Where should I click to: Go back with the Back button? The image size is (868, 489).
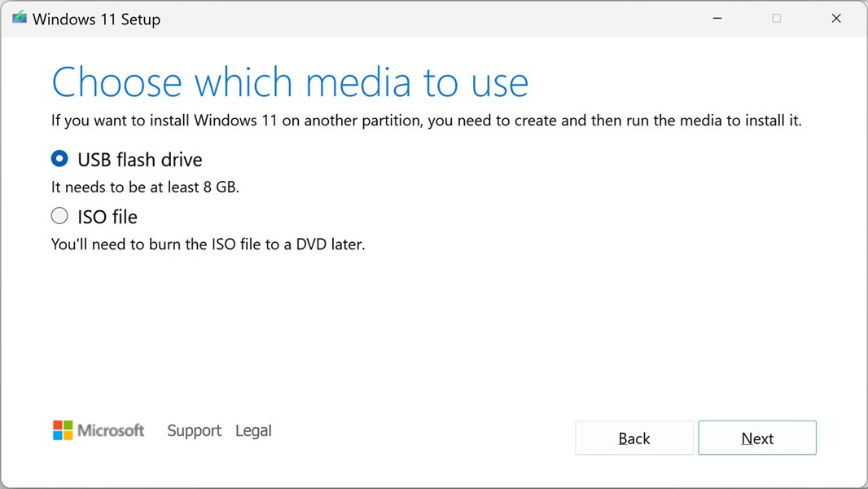coord(634,438)
